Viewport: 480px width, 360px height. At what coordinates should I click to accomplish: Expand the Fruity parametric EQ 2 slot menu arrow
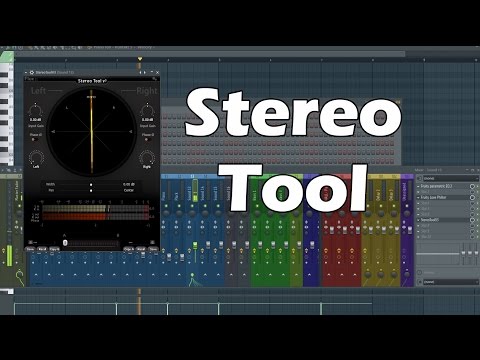tap(419, 186)
